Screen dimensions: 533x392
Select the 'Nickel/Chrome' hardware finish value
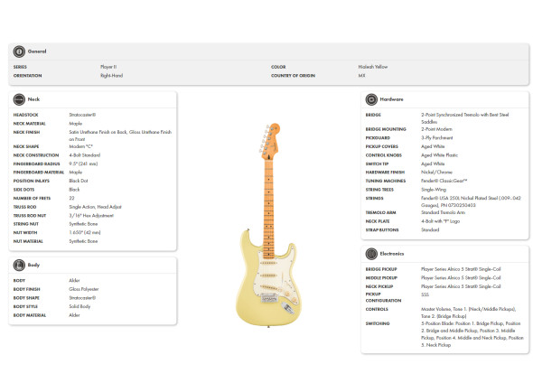coord(437,173)
